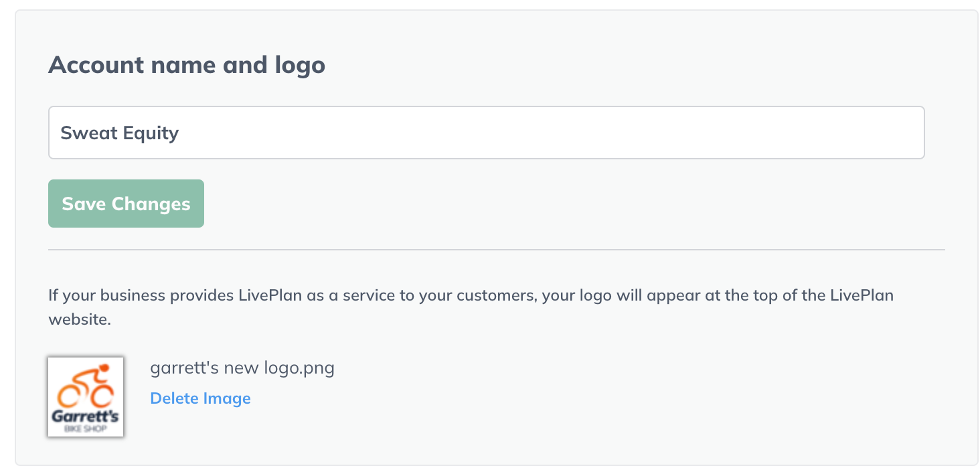The height and width of the screenshot is (474, 980).
Task: Click end of the Sweat Equity text
Action: pyautogui.click(x=178, y=132)
